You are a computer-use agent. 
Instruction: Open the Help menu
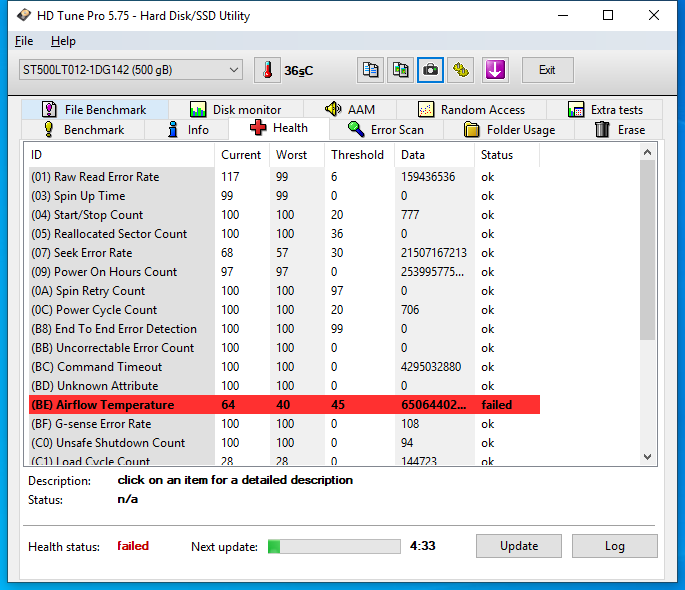tap(63, 41)
